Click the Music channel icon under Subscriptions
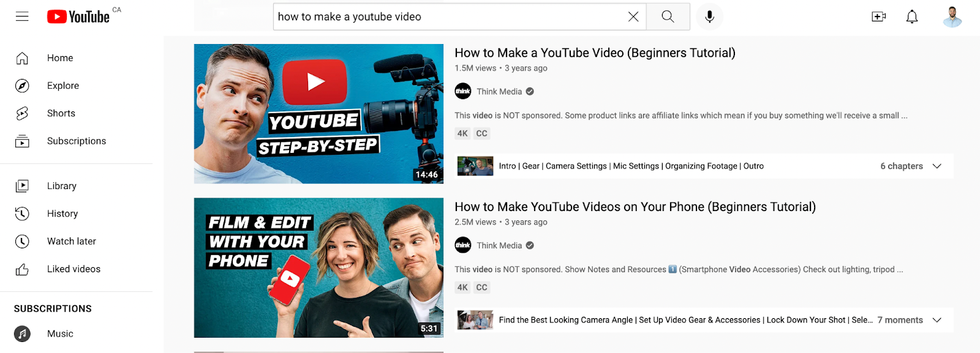980x353 pixels. coord(22,333)
